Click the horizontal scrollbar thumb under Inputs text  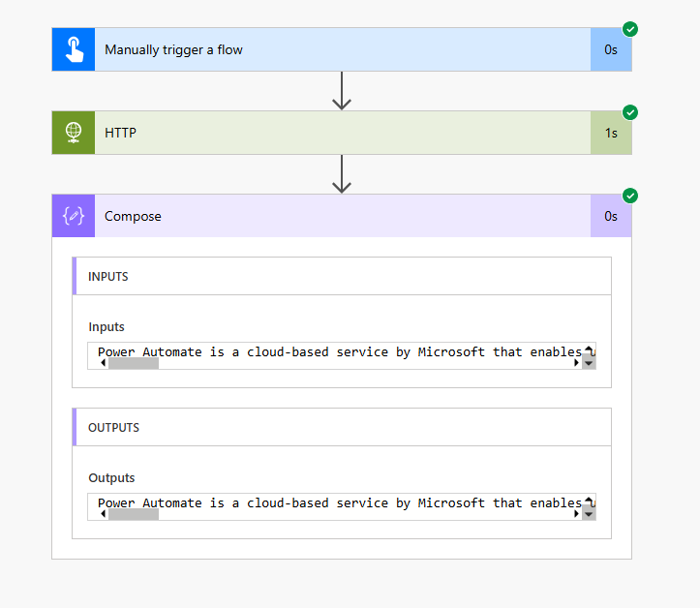click(x=133, y=363)
